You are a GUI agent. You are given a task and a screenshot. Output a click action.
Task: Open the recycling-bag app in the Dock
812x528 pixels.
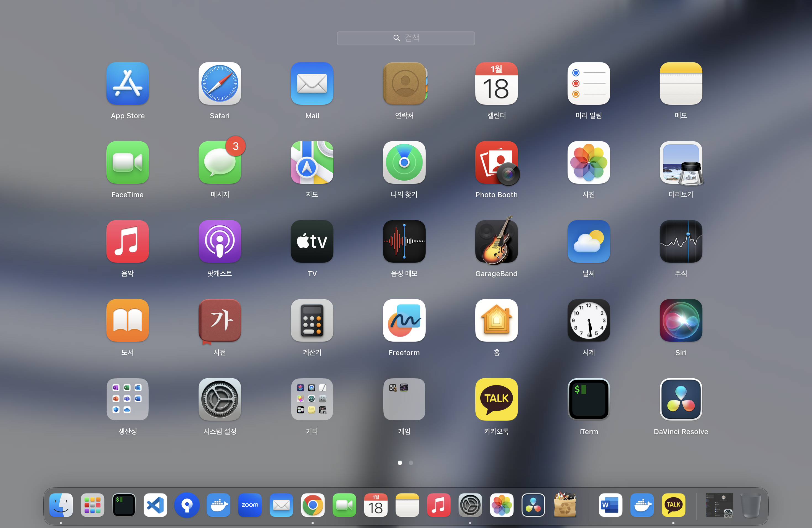click(x=565, y=505)
